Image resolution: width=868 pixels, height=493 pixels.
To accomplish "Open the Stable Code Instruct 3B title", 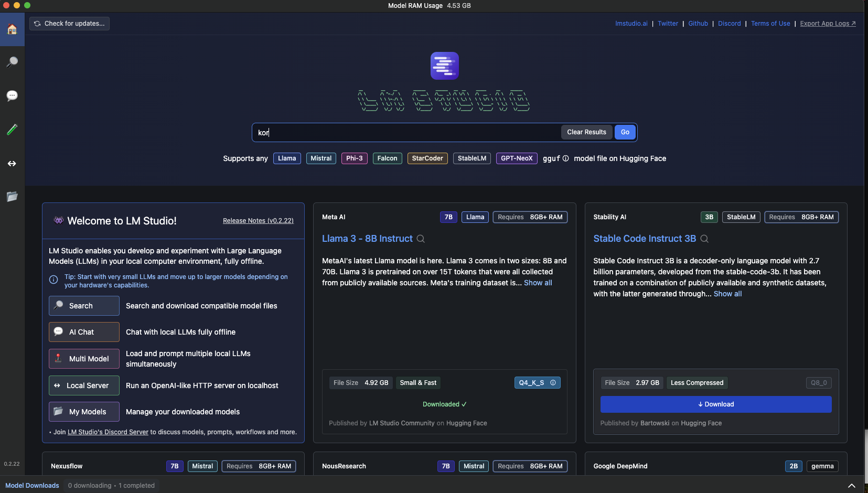I will point(645,239).
